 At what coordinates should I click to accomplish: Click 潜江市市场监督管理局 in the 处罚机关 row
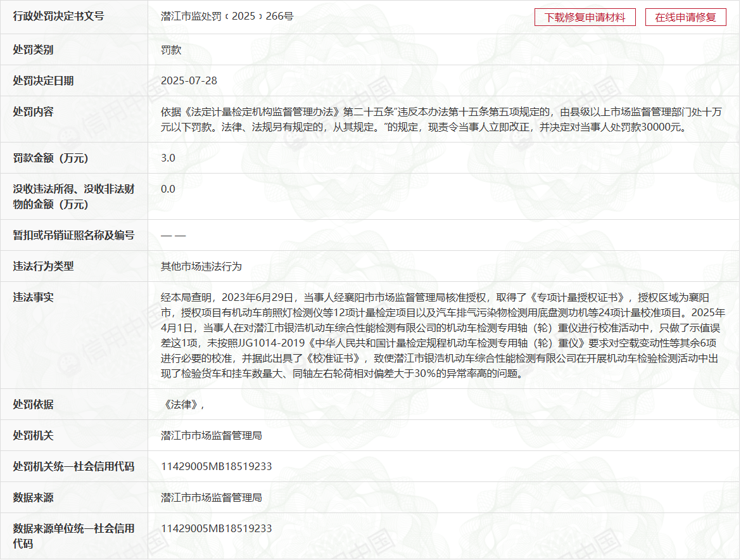(212, 435)
